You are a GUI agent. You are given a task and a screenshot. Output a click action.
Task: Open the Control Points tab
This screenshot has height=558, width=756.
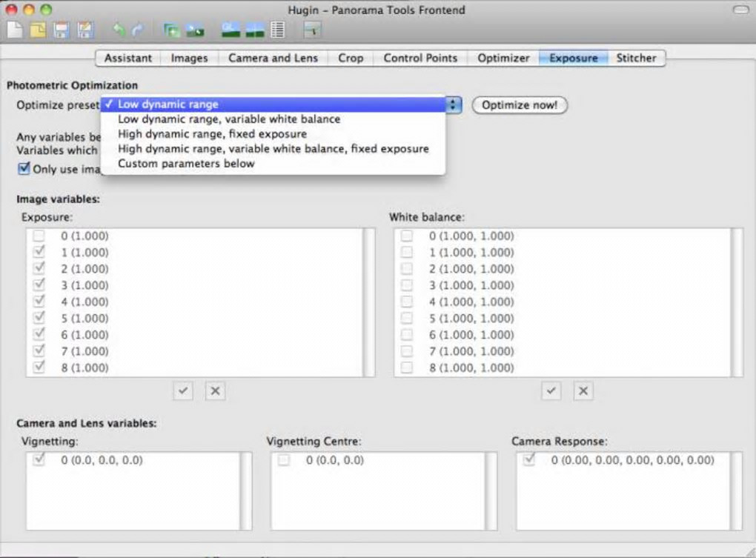tap(420, 58)
